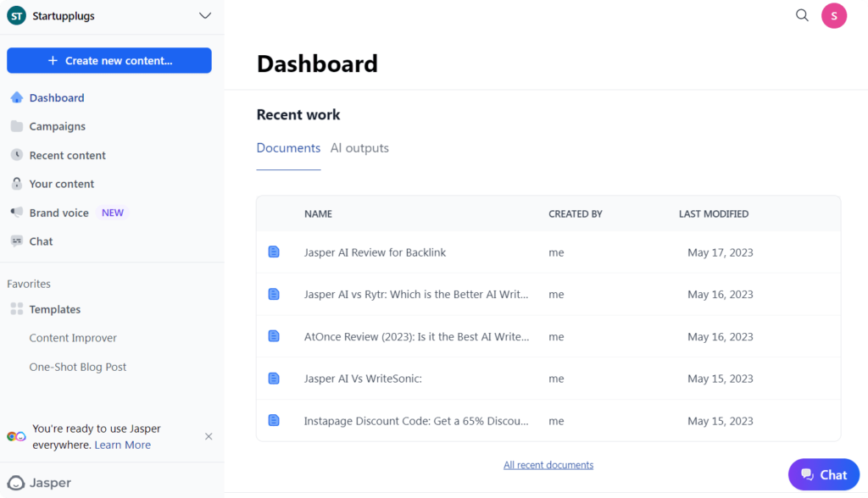Viewport: 868px width, 498px height.
Task: Click the Brand voice megaphone icon
Action: pos(17,213)
